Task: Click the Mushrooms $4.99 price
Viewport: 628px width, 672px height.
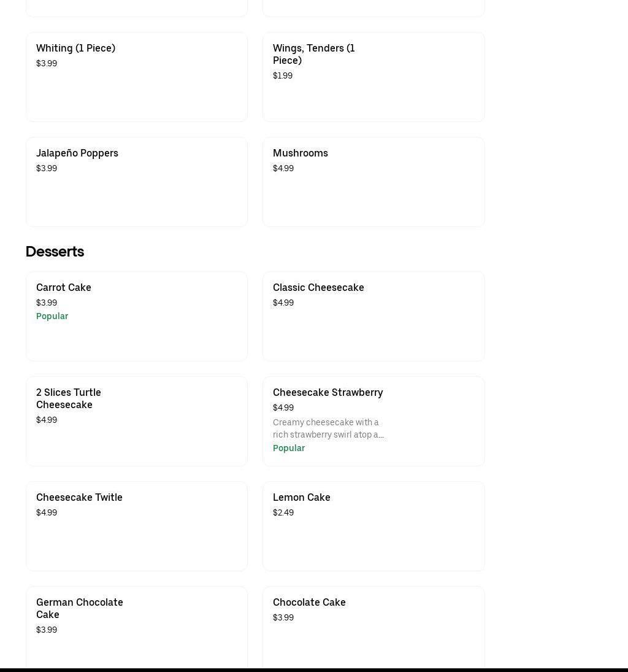Action: [x=283, y=168]
